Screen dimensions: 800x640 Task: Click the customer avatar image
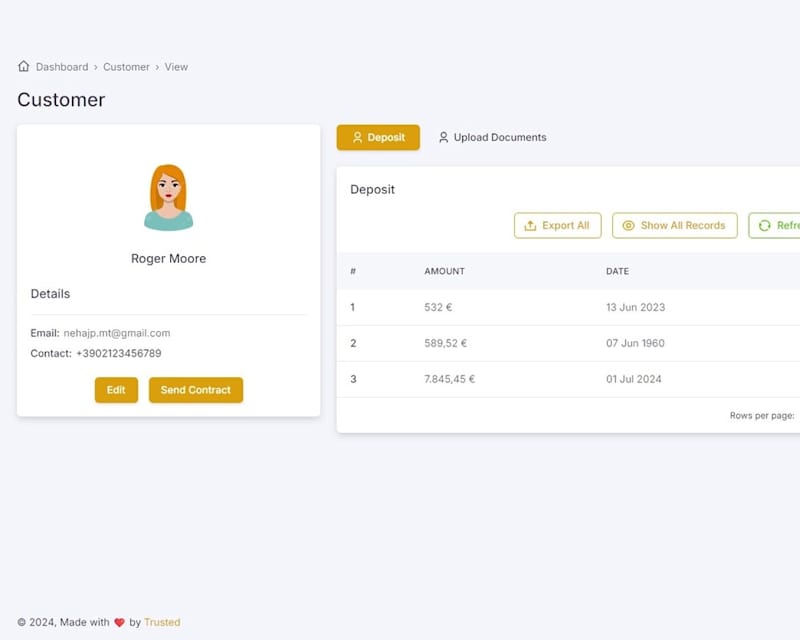(168, 198)
